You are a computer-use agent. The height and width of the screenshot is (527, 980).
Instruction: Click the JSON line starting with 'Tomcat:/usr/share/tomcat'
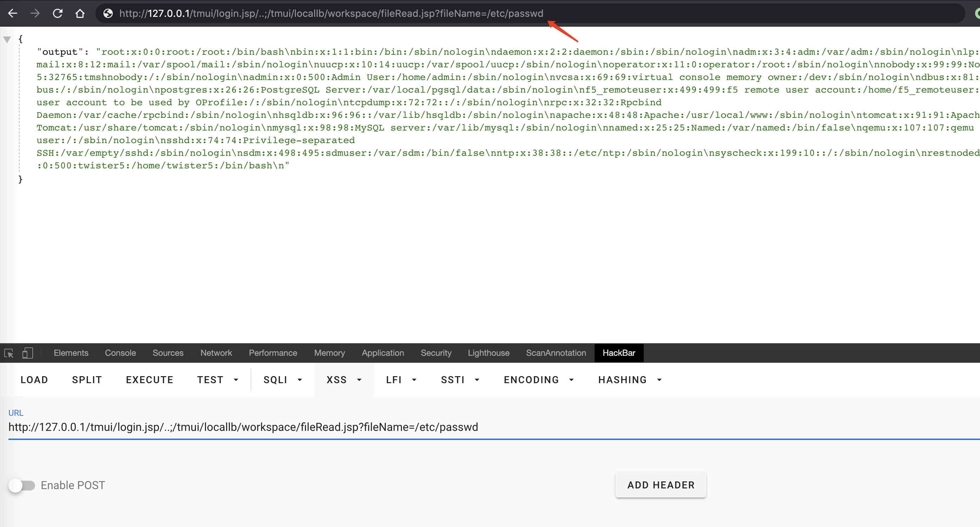coord(505,127)
